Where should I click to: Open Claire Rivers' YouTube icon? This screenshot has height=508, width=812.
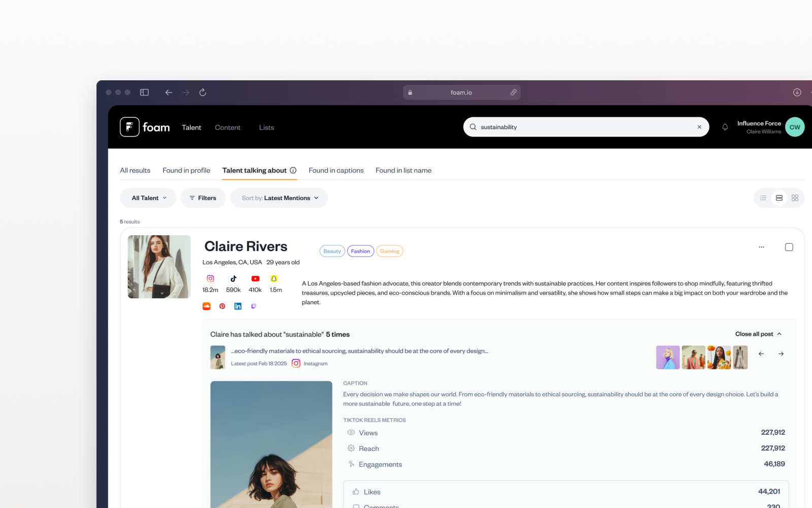point(255,278)
